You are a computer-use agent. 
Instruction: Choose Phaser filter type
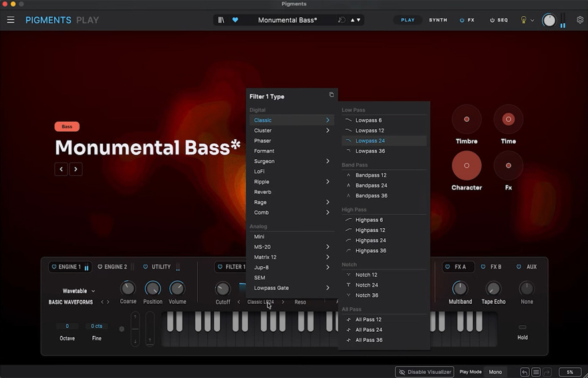(x=292, y=140)
